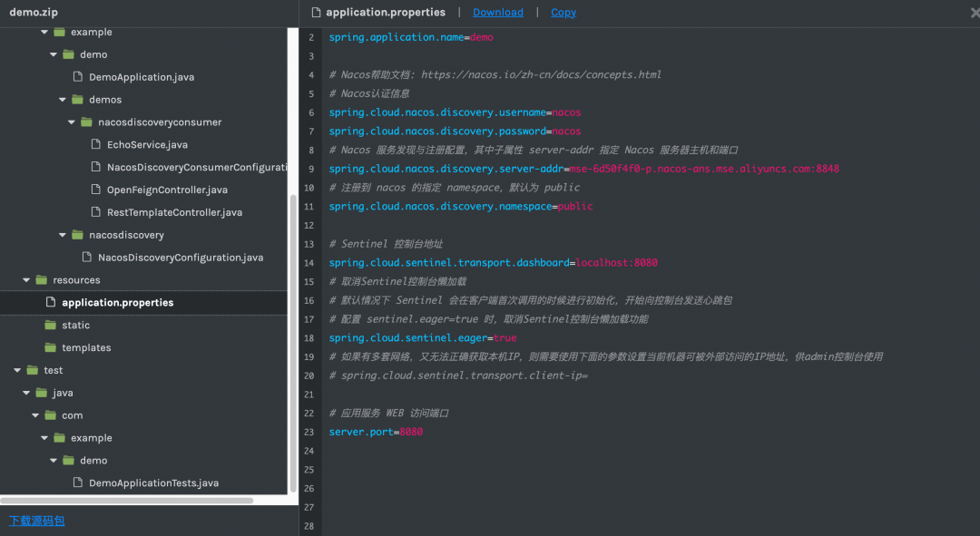
Task: Click the RestTemplateController.java file icon
Action: [95, 212]
